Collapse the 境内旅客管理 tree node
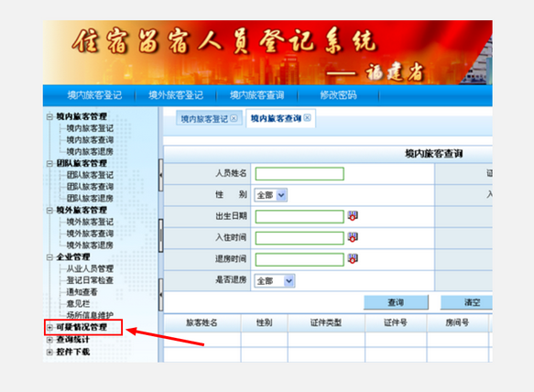 pyautogui.click(x=49, y=117)
